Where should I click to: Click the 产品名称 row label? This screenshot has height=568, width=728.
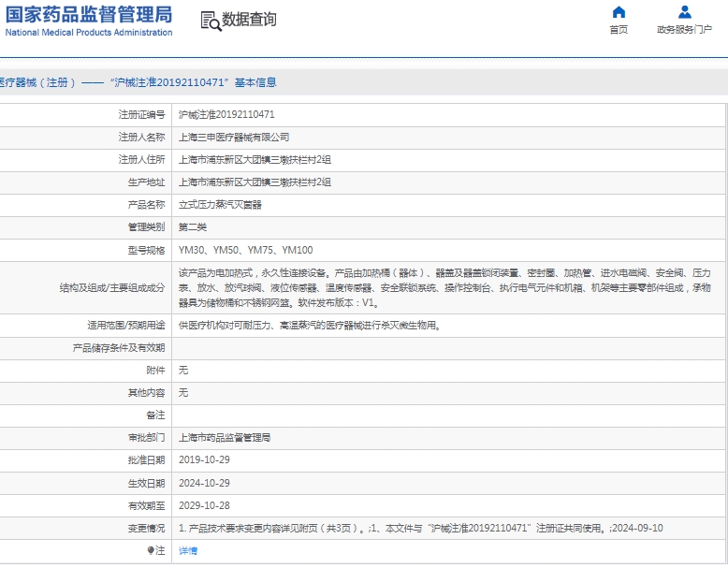(146, 205)
